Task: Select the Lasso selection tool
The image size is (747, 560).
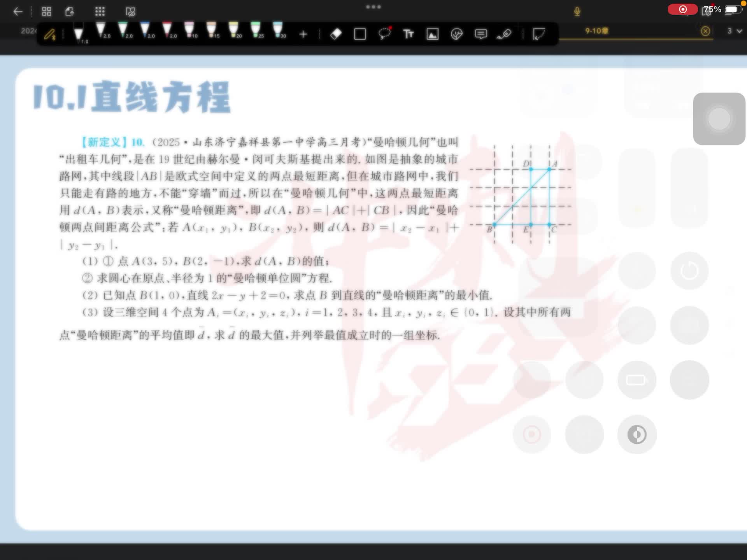Action: (x=384, y=34)
